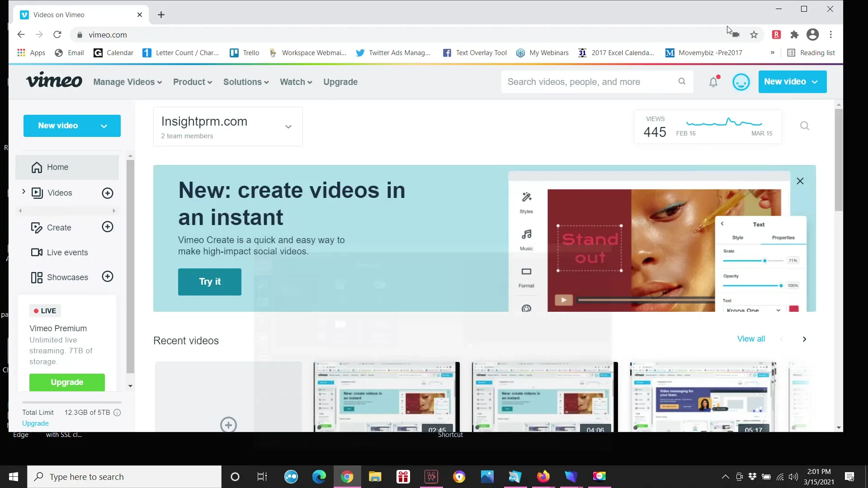Open Create in sidebar
Viewport: 868px width, 488px height.
pyautogui.click(x=51, y=228)
